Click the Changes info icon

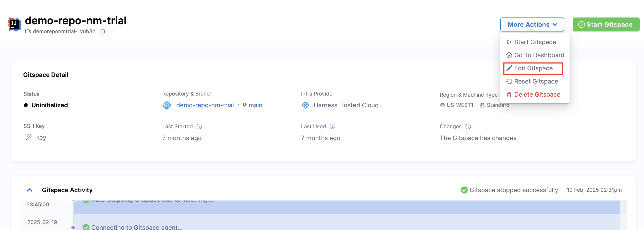pos(468,126)
